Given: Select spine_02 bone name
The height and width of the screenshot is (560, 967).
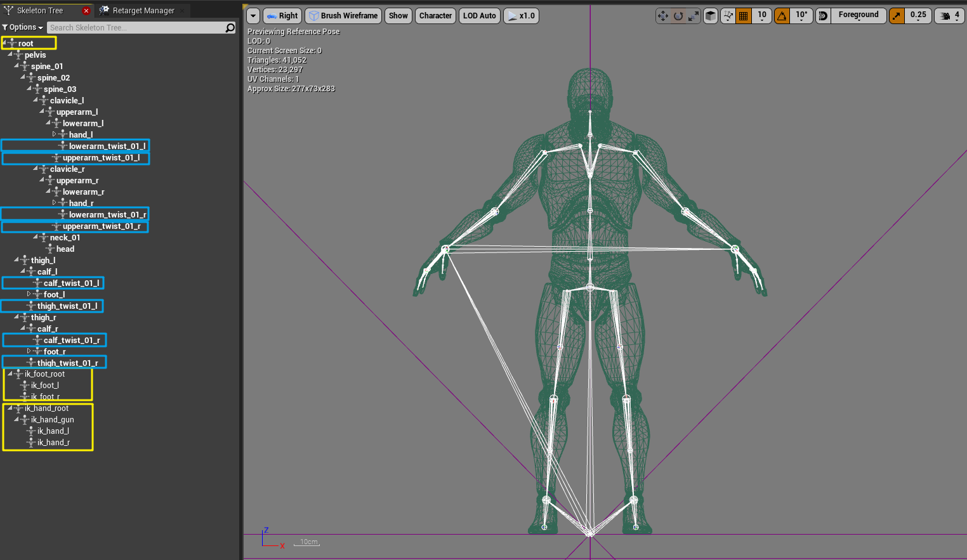Looking at the screenshot, I should pos(53,77).
